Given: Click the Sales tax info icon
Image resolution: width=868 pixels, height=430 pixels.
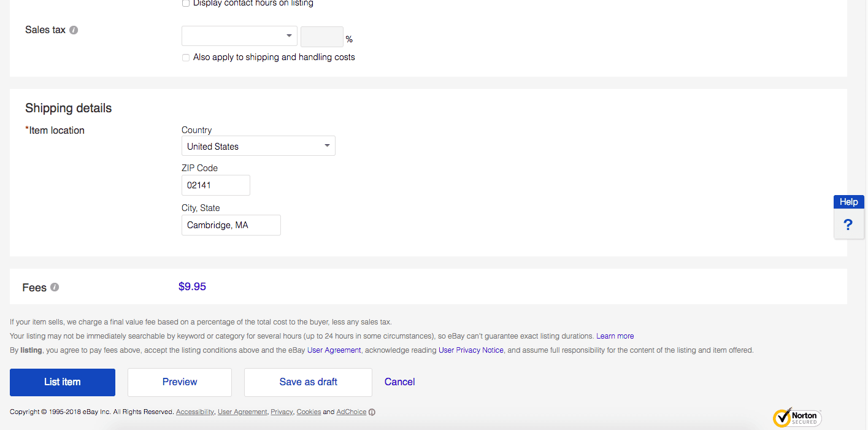Looking at the screenshot, I should [74, 30].
